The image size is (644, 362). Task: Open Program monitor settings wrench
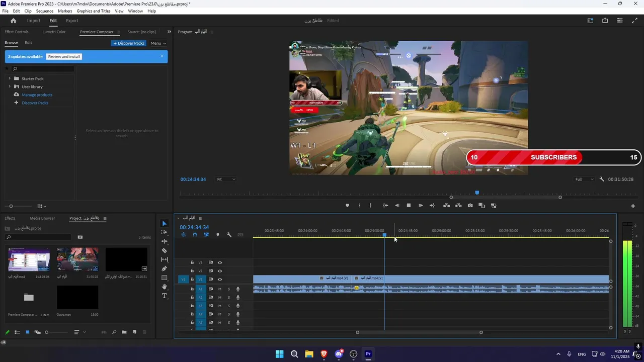click(602, 179)
